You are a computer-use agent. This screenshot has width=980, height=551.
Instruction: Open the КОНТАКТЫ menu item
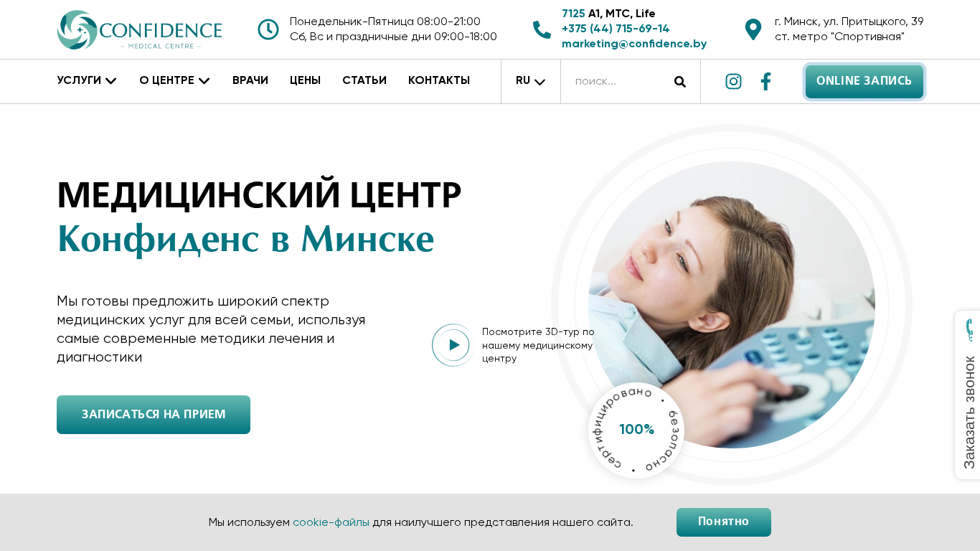click(x=439, y=80)
